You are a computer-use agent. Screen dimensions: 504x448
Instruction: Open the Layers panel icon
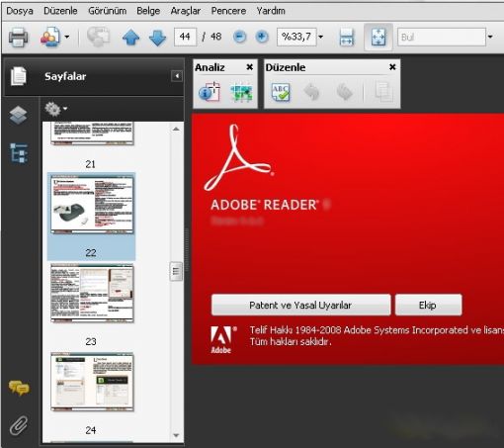[19, 116]
